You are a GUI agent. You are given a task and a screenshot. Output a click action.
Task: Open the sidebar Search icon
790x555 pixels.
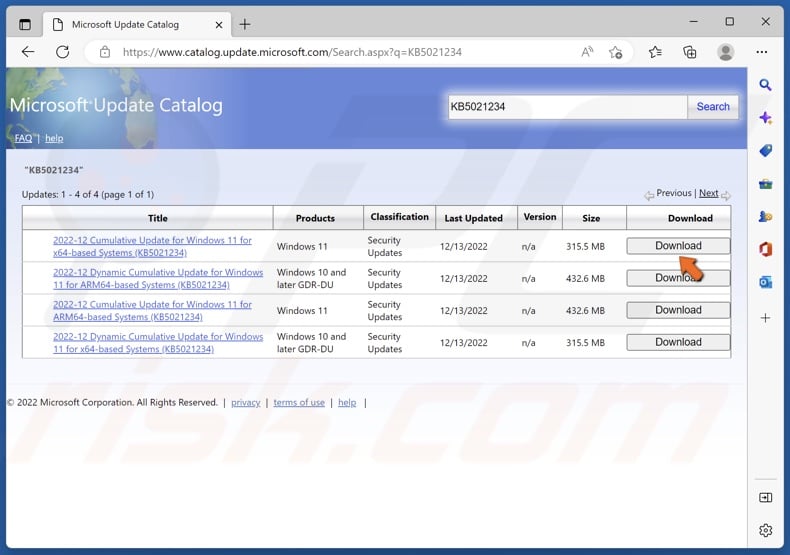coord(765,85)
